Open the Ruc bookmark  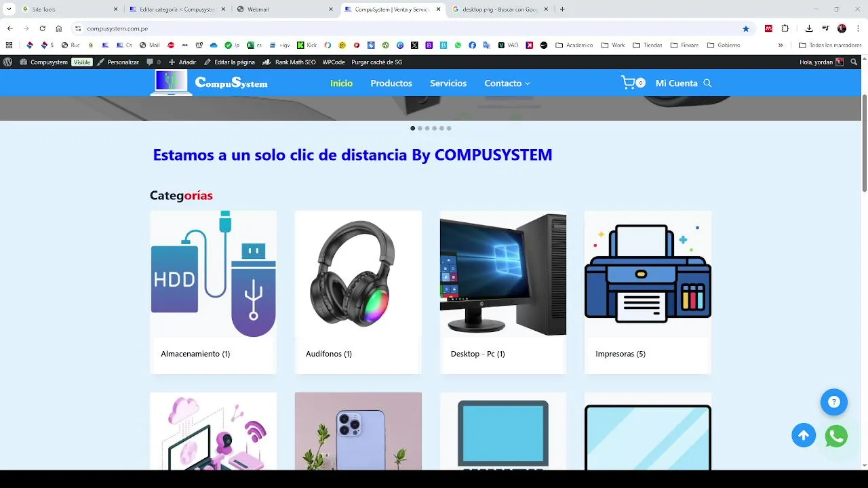71,45
